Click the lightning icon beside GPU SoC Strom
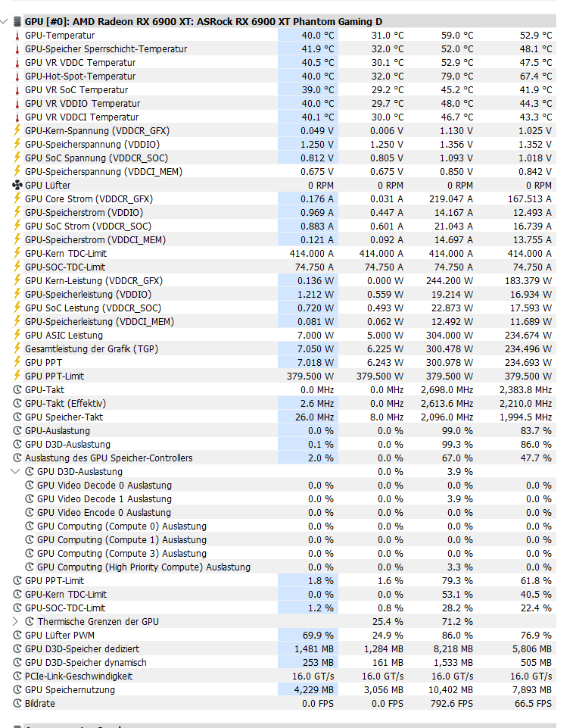Viewport: 573px width, 728px height. (17, 226)
